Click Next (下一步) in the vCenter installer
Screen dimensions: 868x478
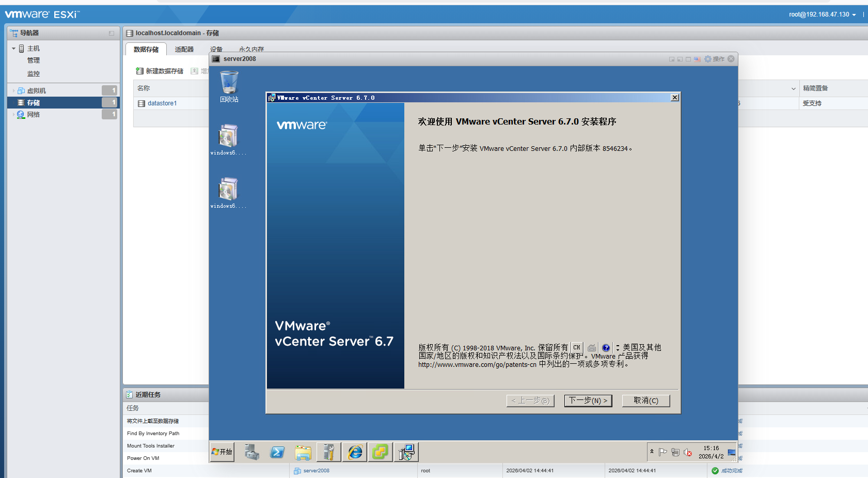pyautogui.click(x=588, y=400)
